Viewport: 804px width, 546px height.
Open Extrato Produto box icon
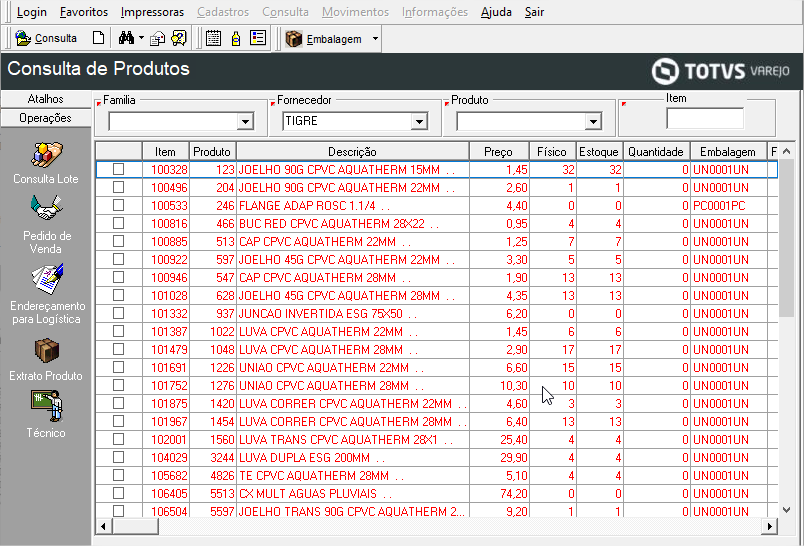tap(47, 351)
